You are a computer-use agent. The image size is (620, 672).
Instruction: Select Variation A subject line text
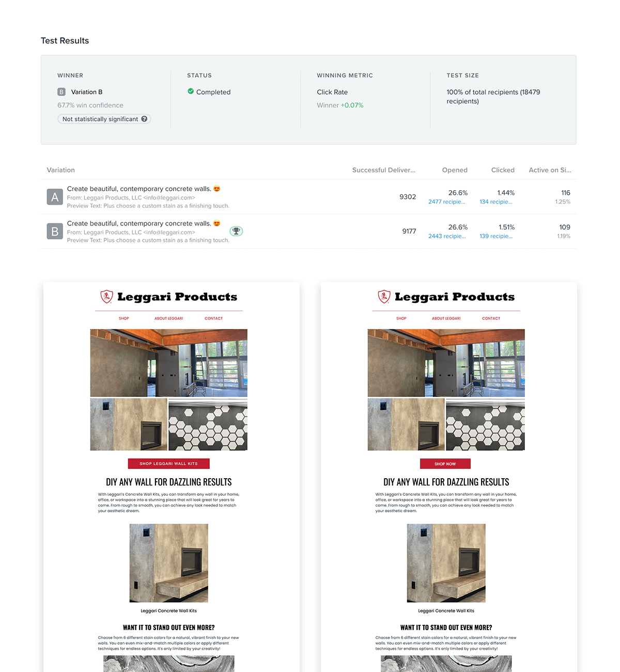144,189
